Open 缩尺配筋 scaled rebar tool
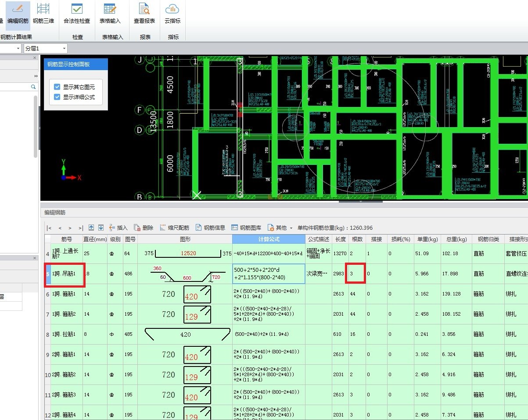Viewport: 528px width, 420px height. (174, 228)
